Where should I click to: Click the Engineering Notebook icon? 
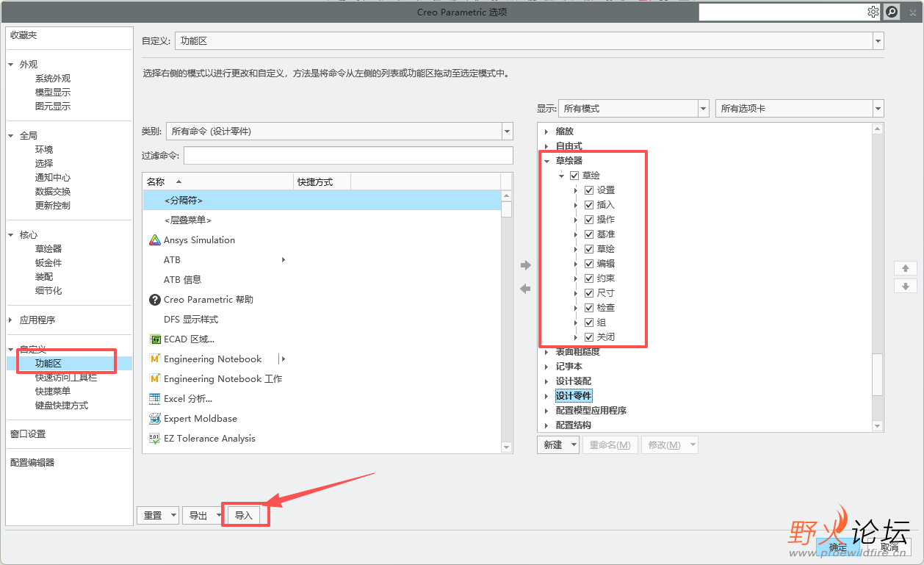155,359
